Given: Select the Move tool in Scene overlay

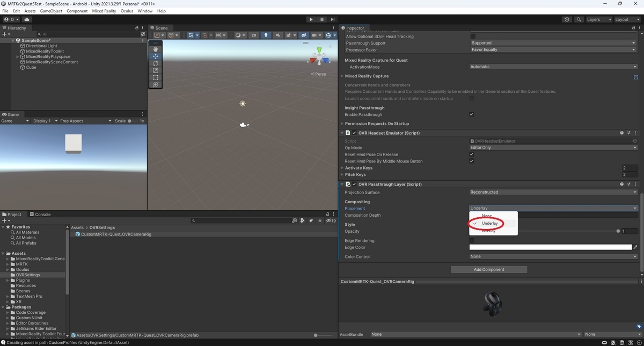Looking at the screenshot, I should point(156,56).
